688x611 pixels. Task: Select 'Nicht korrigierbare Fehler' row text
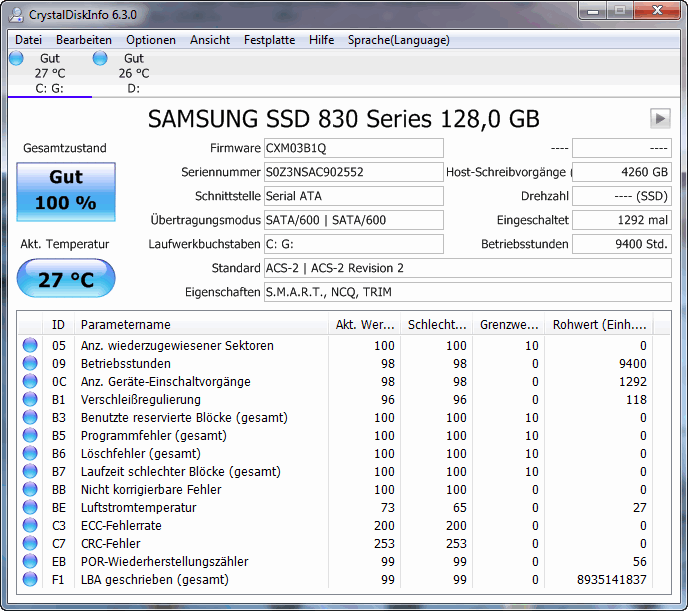(x=151, y=490)
